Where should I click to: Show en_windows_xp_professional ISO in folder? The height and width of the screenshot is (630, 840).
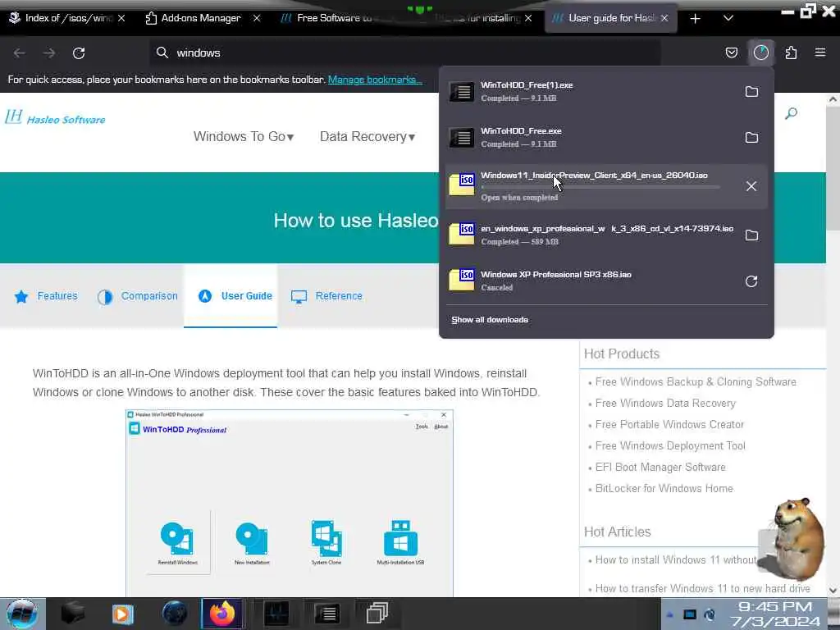[x=751, y=235]
